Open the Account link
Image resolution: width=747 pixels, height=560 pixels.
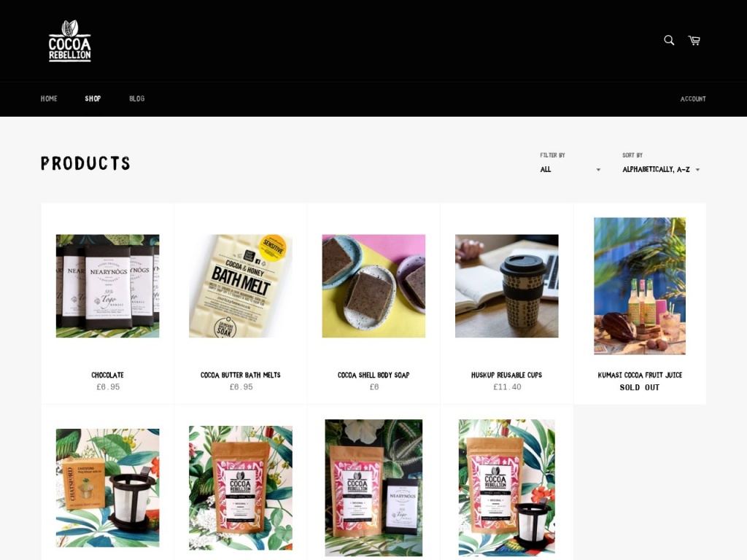pos(693,99)
